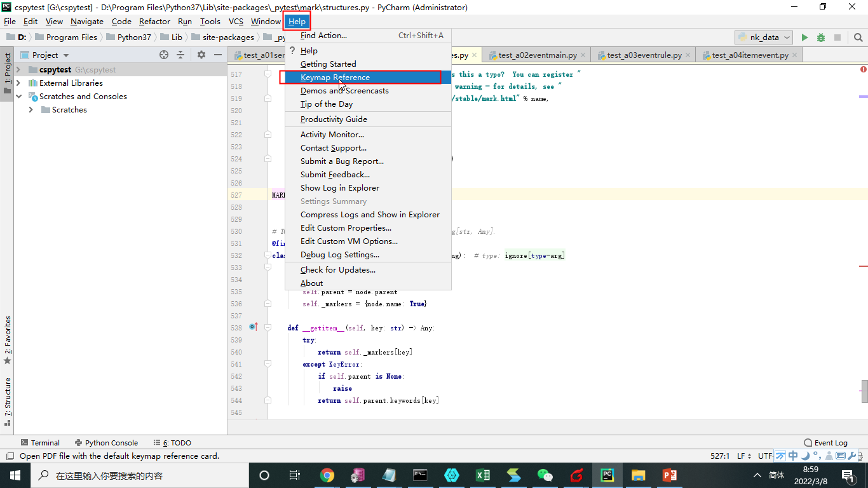
Task: Expand the External Libraries tree node
Action: pyautogui.click(x=18, y=83)
